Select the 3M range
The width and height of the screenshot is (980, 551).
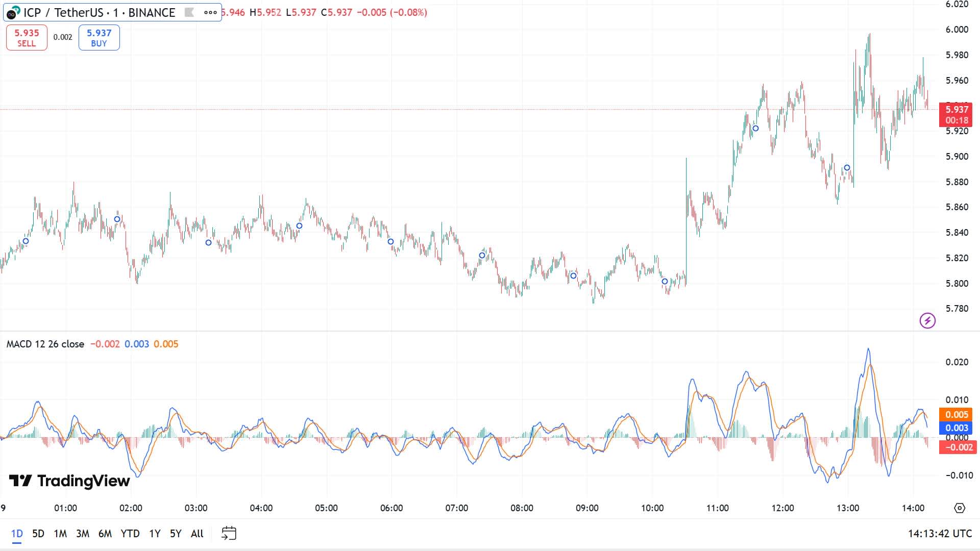point(82,533)
